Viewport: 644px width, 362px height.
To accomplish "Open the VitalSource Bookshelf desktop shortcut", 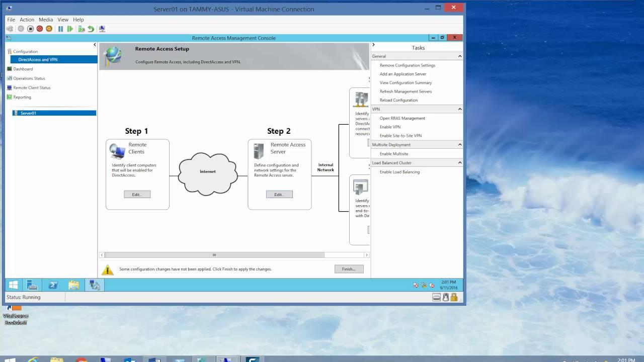I will tap(16, 315).
